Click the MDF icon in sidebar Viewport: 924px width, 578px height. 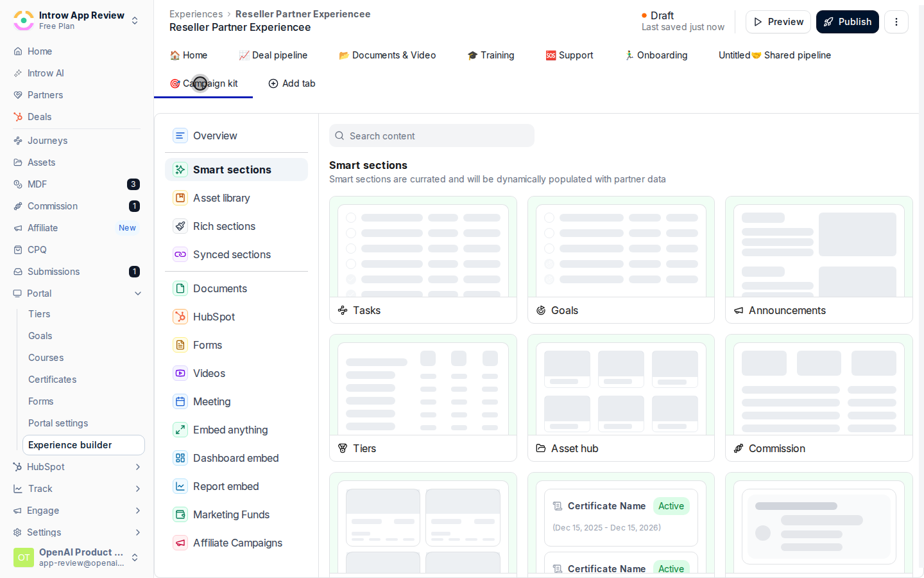(x=18, y=184)
